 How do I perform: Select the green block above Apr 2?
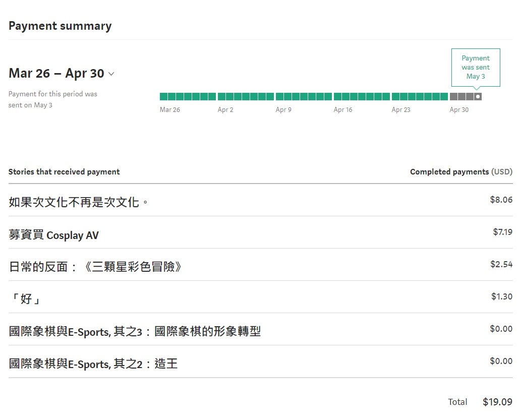tap(221, 96)
